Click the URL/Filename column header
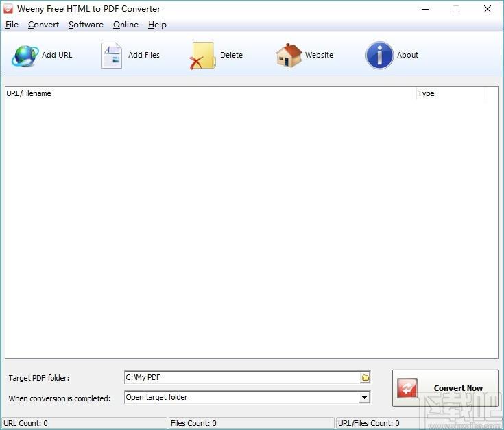Viewport: 504px width, 430px height. pyautogui.click(x=211, y=93)
